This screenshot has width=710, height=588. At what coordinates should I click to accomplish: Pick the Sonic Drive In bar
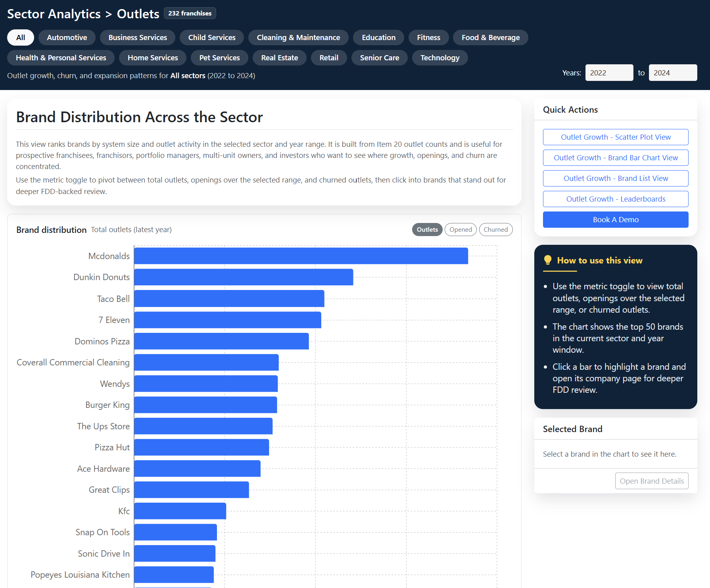click(x=175, y=553)
